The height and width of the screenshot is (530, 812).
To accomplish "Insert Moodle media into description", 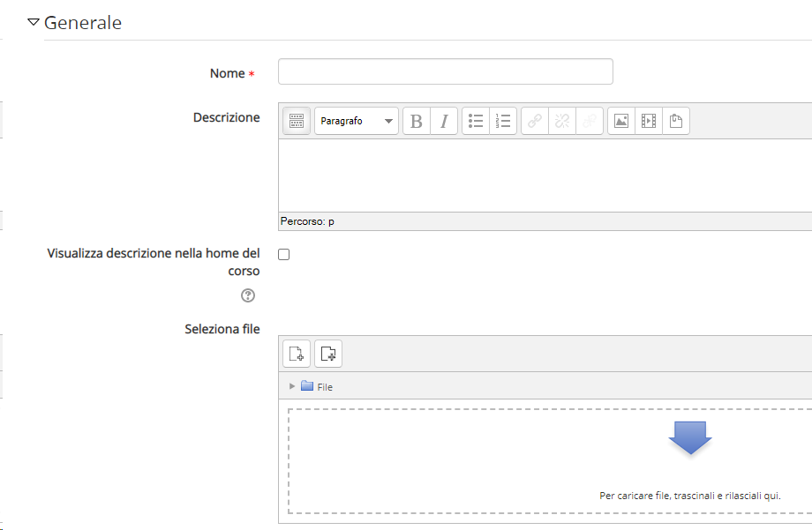I will point(649,121).
